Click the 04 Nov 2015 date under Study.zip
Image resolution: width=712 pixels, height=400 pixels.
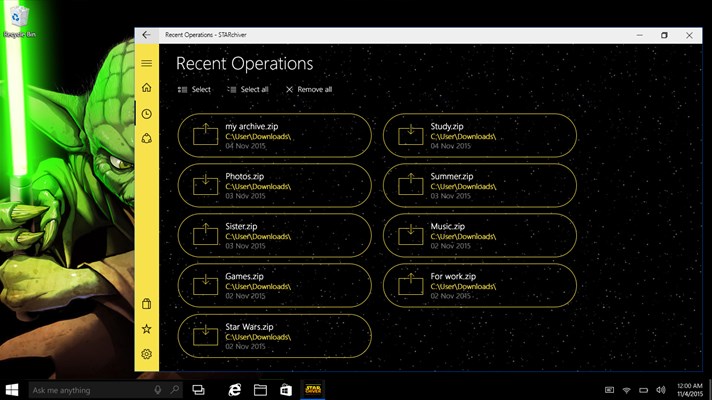pyautogui.click(x=450, y=146)
